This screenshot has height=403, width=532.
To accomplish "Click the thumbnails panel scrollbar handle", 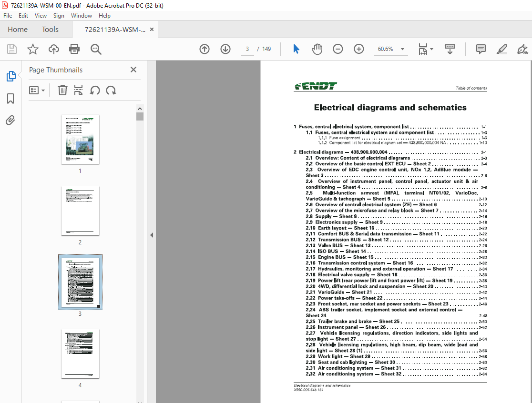I will coord(140,116).
